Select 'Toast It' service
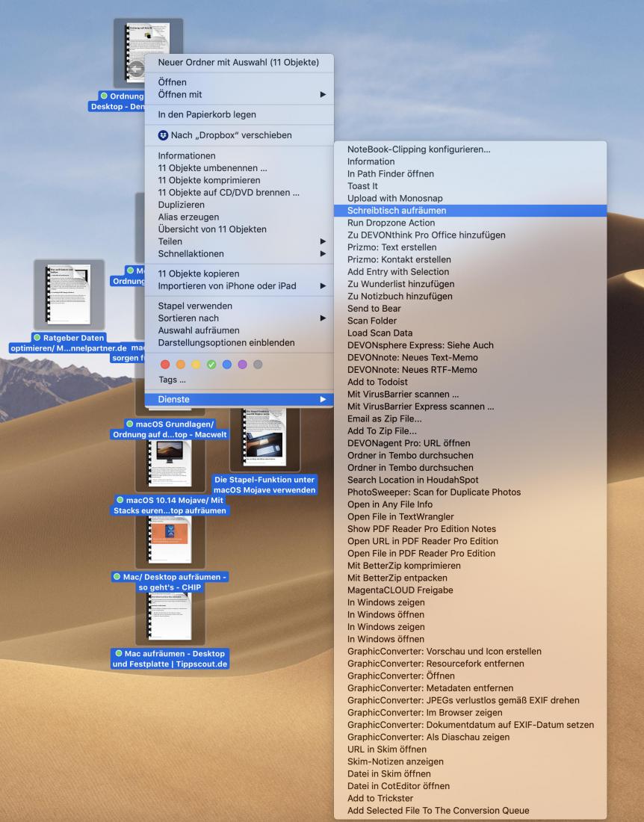 point(470,186)
